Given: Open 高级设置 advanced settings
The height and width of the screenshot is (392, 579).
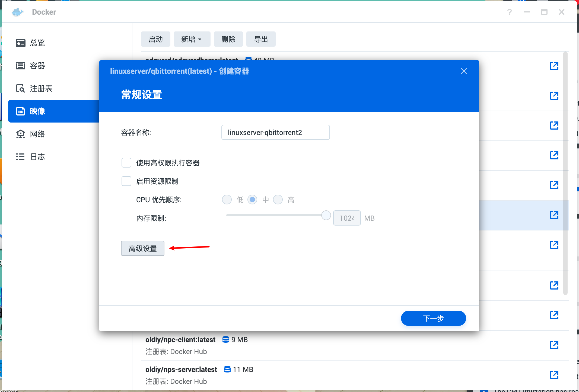Looking at the screenshot, I should pyautogui.click(x=143, y=248).
